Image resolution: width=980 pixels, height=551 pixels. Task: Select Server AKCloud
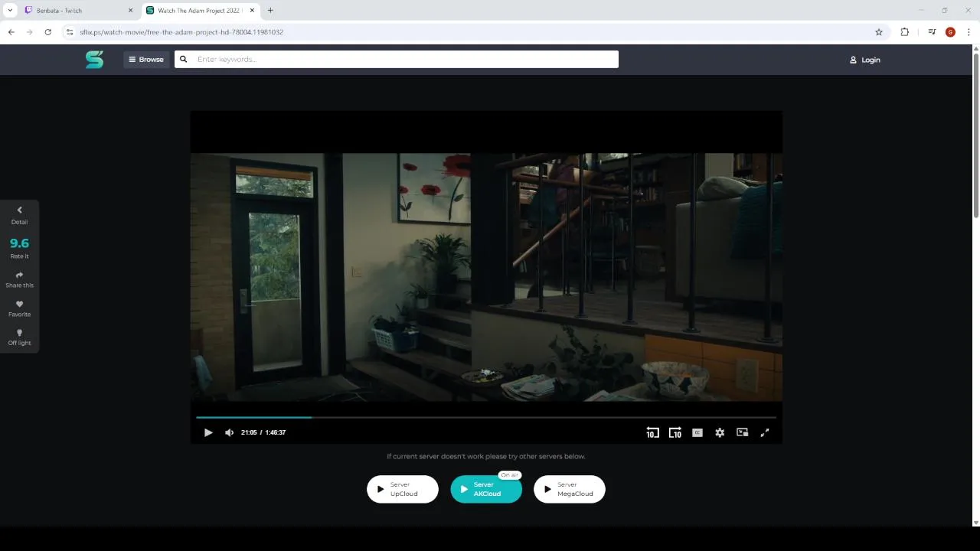point(486,489)
